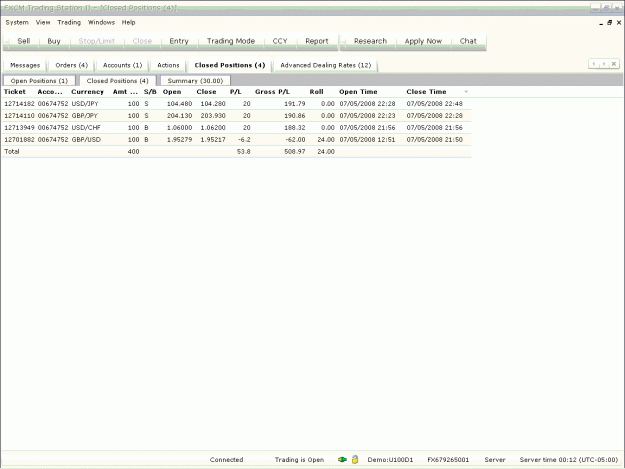
Task: Select ticket 12714110 row
Action: [237, 116]
